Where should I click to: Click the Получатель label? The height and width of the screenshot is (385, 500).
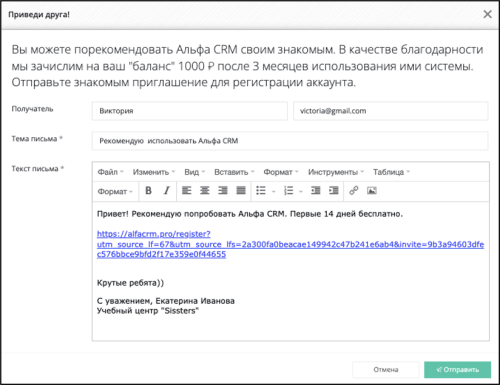[x=32, y=109]
